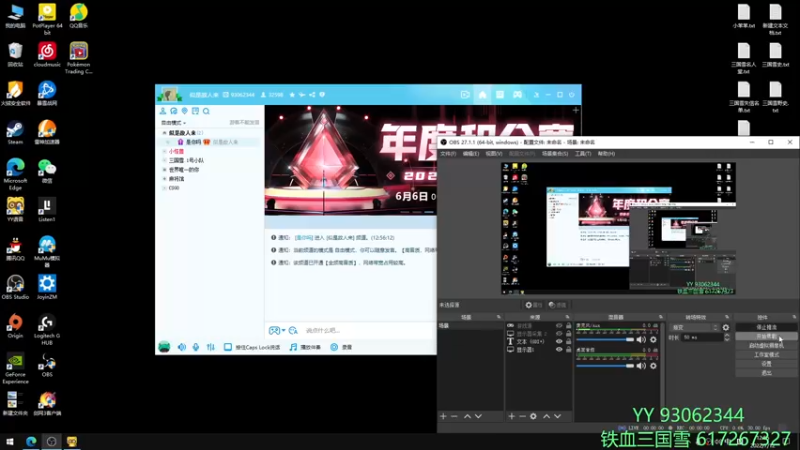
Task: Open YY play accompaniment music note
Action: [x=293, y=347]
